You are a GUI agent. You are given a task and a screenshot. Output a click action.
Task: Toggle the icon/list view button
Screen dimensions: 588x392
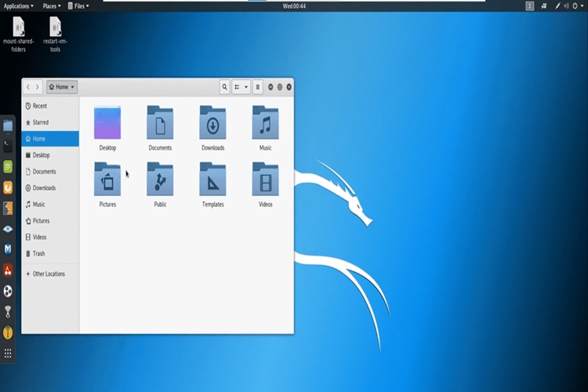pos(237,87)
